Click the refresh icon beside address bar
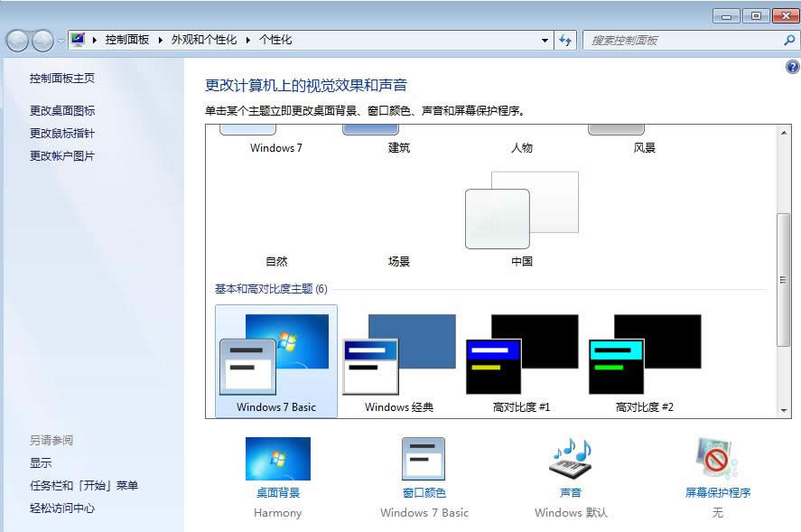 click(x=566, y=41)
